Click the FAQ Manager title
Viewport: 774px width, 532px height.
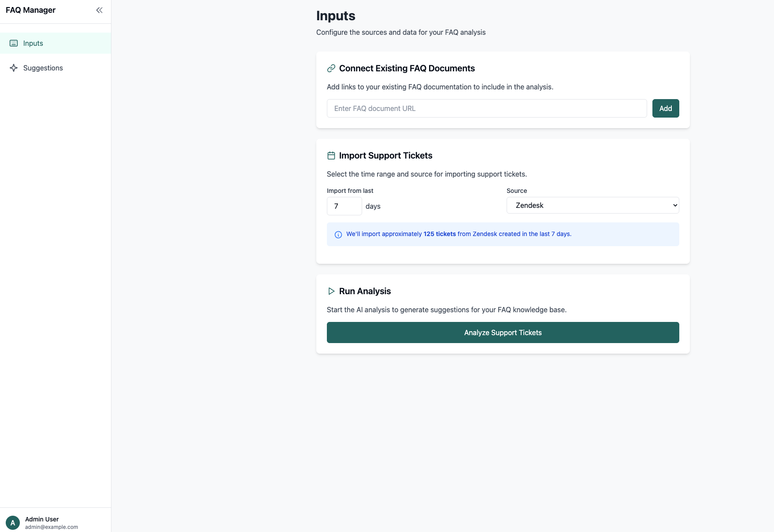(x=30, y=10)
